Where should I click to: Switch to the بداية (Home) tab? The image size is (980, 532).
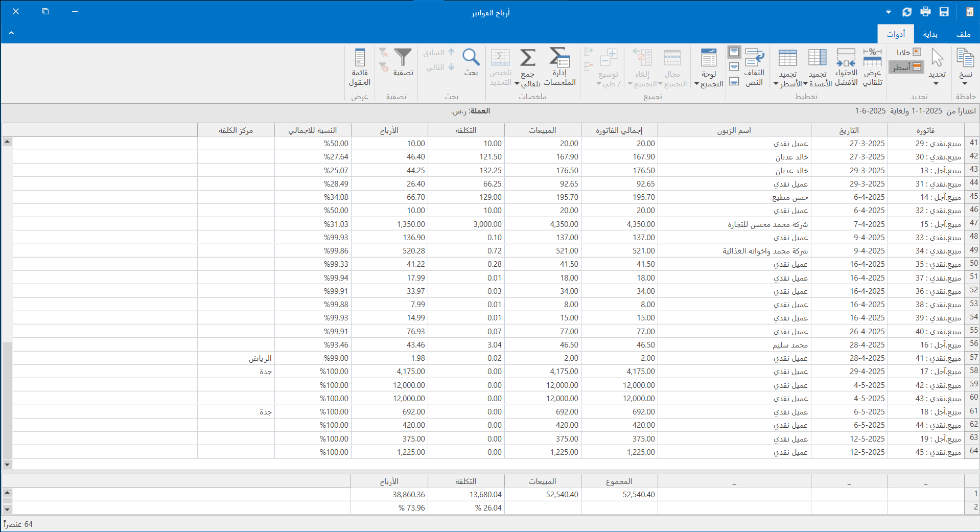pos(930,34)
